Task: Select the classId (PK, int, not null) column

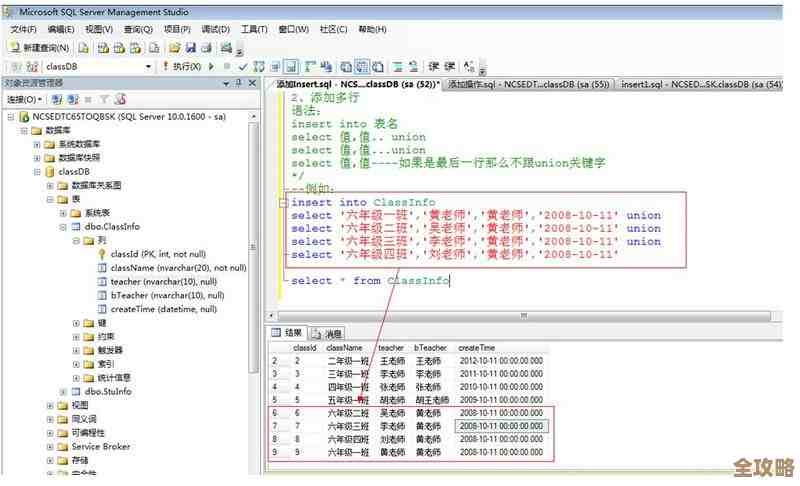Action: [x=158, y=254]
